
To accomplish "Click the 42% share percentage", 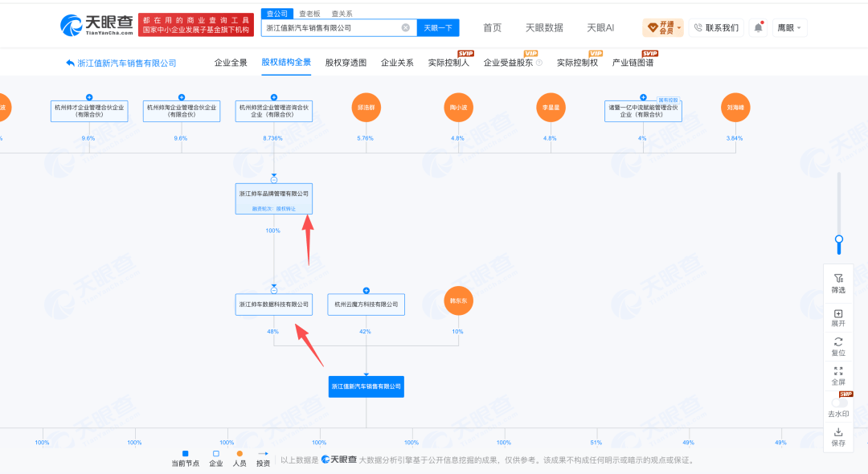I will tap(365, 332).
